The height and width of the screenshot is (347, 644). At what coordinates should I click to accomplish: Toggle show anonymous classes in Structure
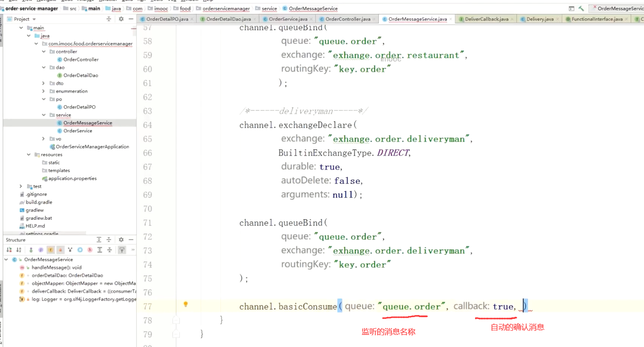[80, 250]
